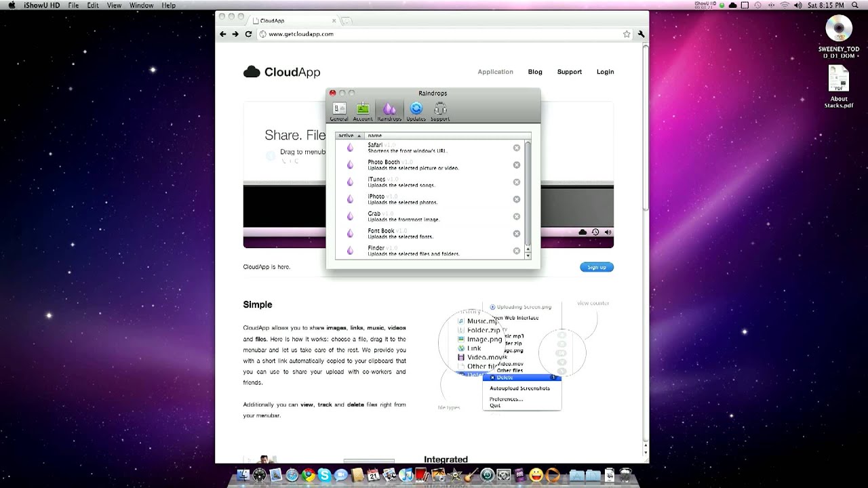The height and width of the screenshot is (488, 868).
Task: Open GarageBand guitar icon in Dock
Action: pyautogui.click(x=471, y=475)
